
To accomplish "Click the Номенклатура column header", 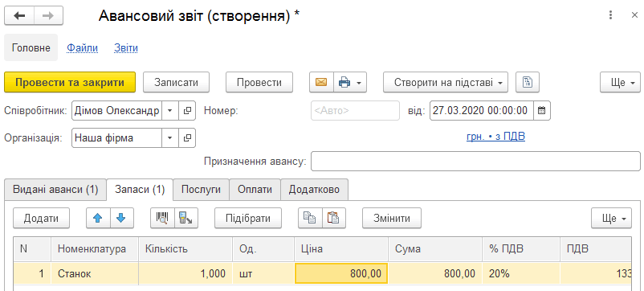I will 95,249.
